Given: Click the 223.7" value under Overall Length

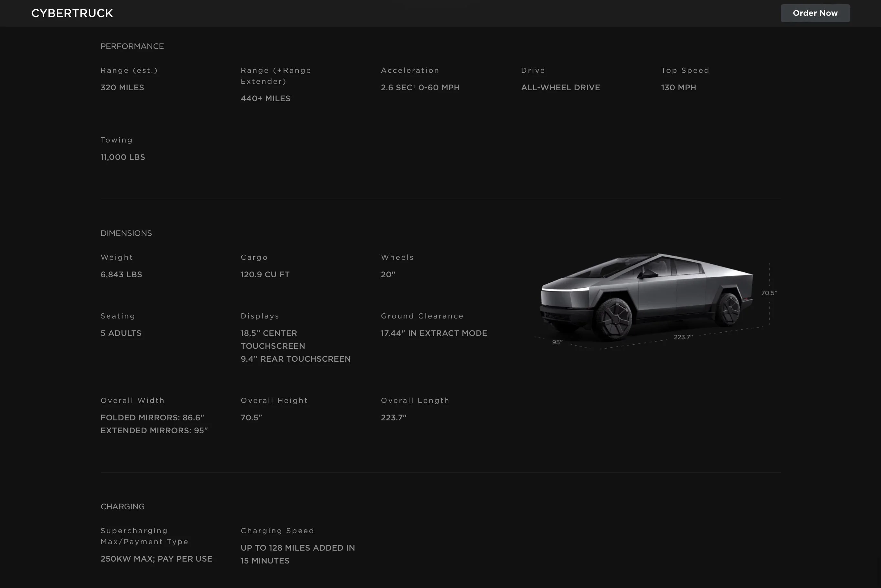Looking at the screenshot, I should click(x=394, y=417).
